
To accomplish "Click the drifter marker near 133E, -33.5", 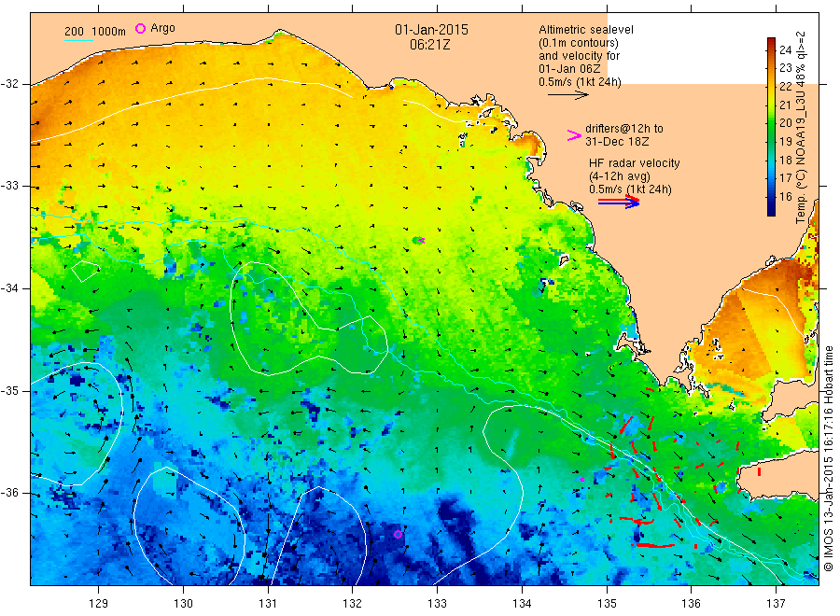I will 421,241.
